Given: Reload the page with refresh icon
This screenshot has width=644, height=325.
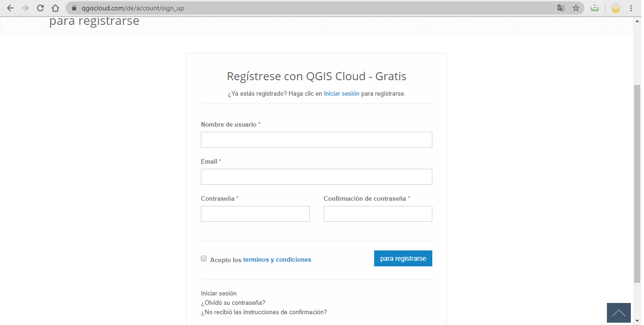Looking at the screenshot, I should (40, 8).
